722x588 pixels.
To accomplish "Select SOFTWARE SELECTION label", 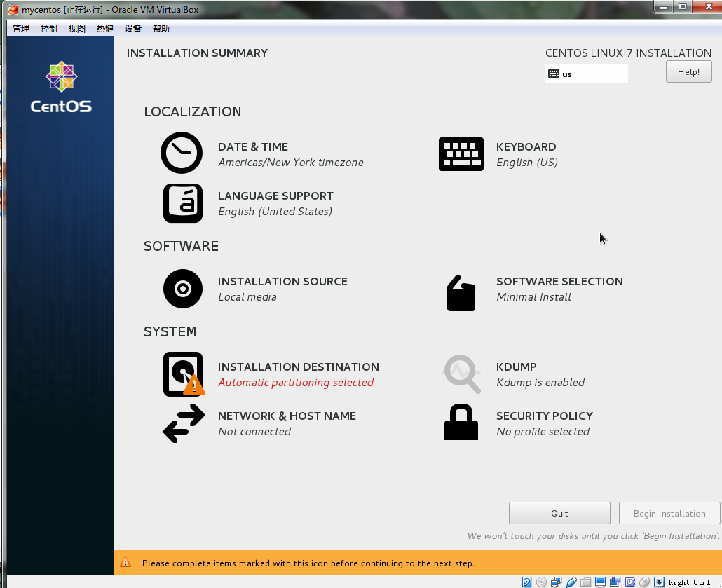I will 559,281.
